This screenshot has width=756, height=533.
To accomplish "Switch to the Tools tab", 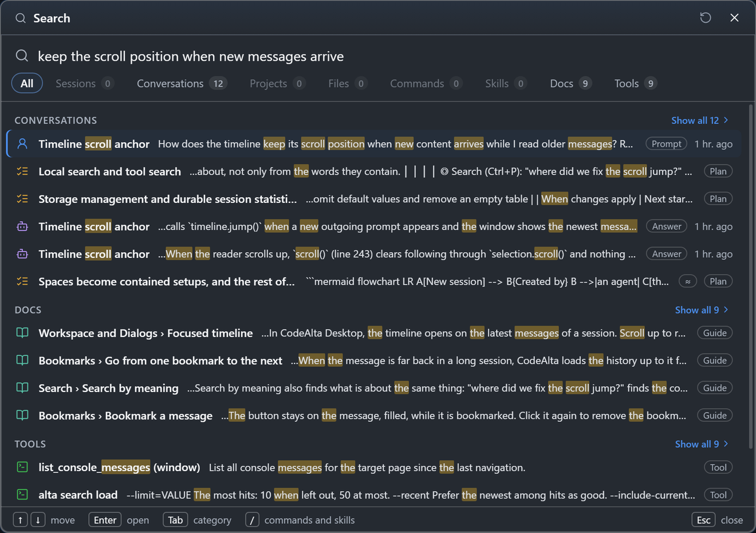I will 635,84.
